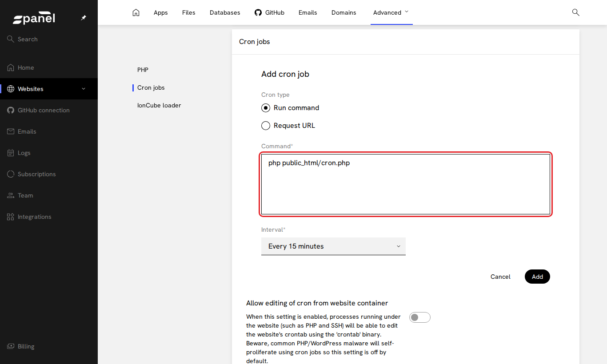The width and height of the screenshot is (607, 364).
Task: Click the Home icon in sidebar
Action: coord(11,67)
